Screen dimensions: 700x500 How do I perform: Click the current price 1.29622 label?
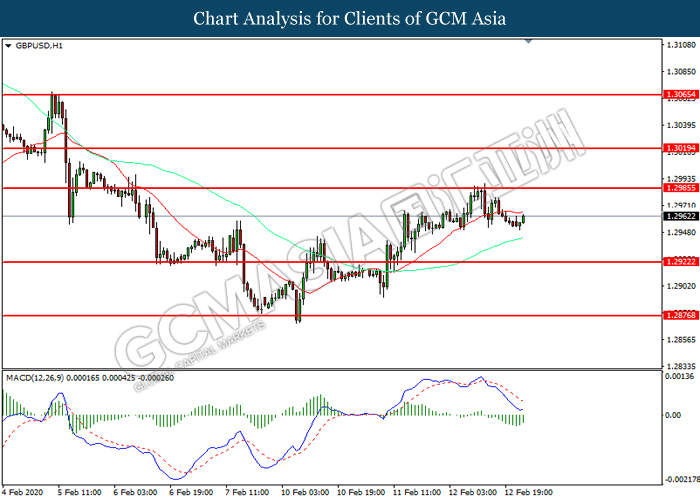(x=681, y=216)
